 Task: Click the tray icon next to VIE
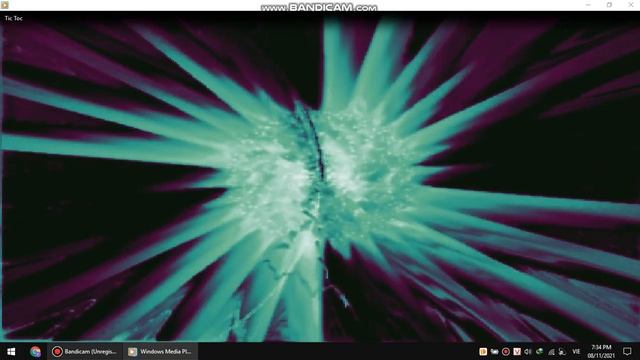pos(562,351)
